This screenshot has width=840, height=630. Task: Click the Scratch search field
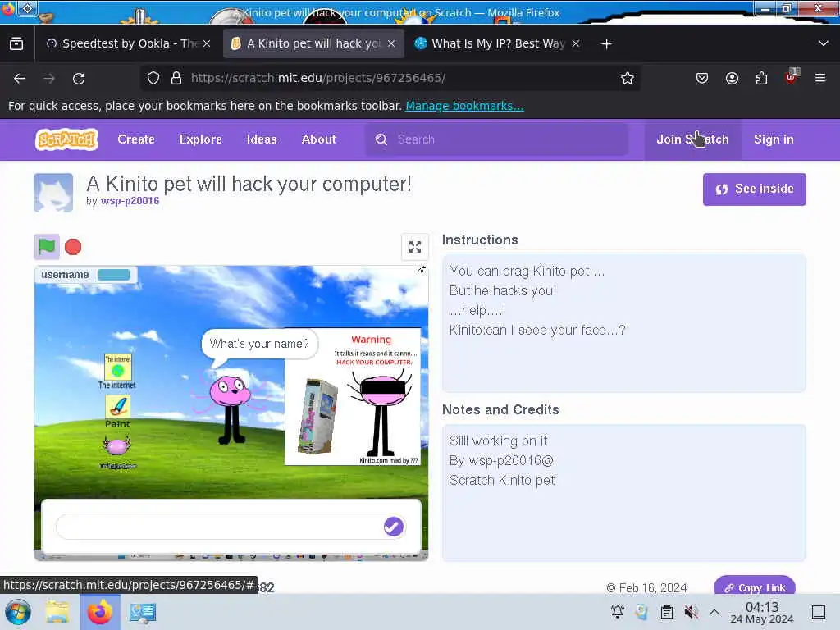(496, 139)
